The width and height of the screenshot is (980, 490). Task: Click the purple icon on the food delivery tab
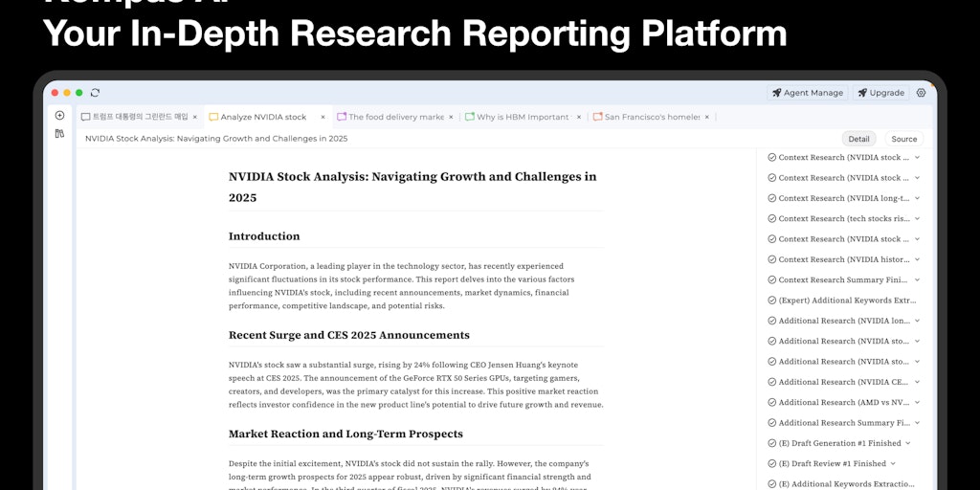point(342,117)
